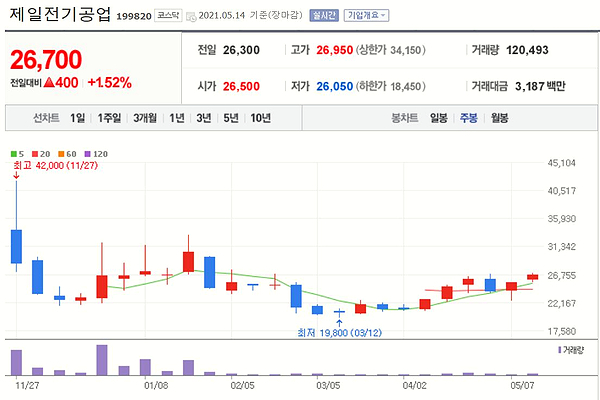Image resolution: width=600 pixels, height=400 pixels.
Task: Click the 최고 42,000 (11/27) high marker
Action: pyautogui.click(x=55, y=166)
